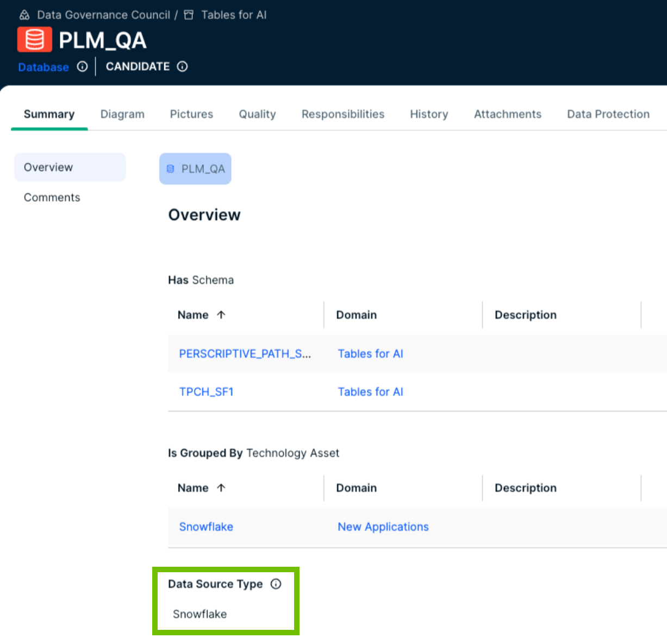Click the Data Source Type info icon
Screen dimensions: 667x644
[276, 584]
